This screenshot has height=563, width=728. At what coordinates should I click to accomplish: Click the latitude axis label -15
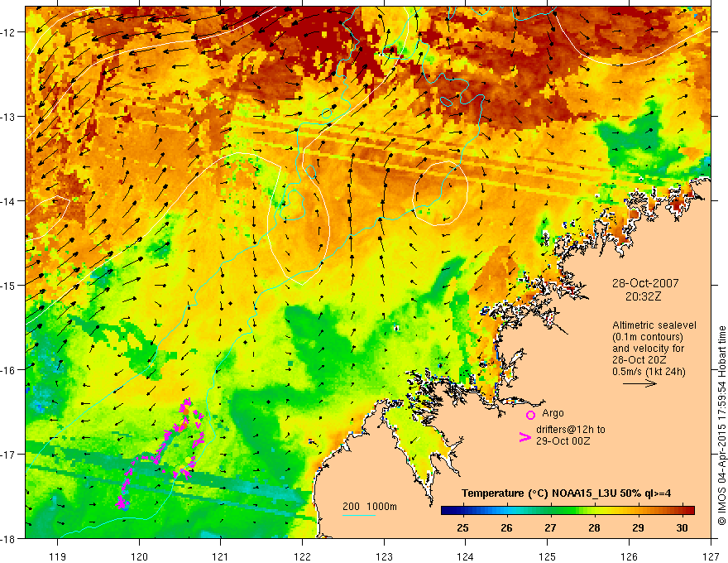[7, 285]
